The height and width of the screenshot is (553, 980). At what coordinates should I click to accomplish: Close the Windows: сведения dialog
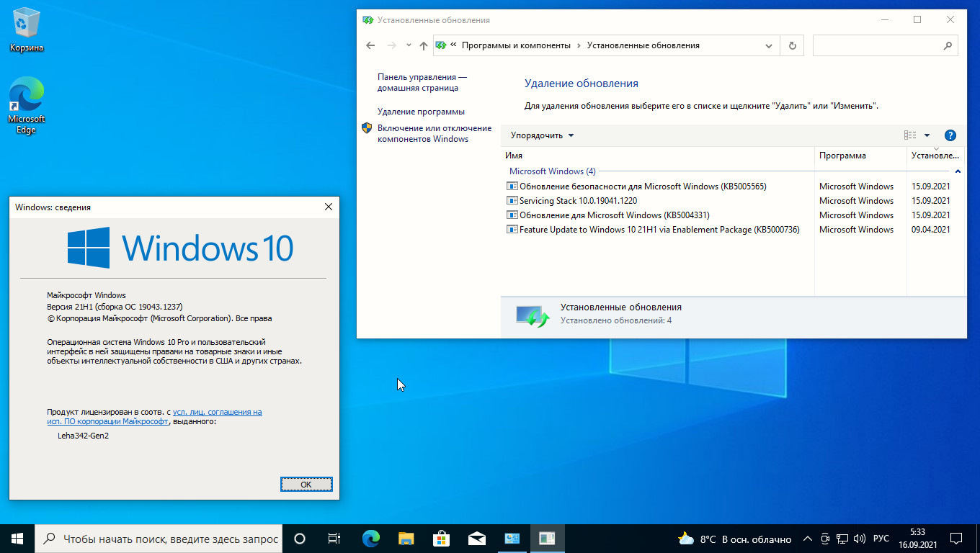click(x=329, y=207)
